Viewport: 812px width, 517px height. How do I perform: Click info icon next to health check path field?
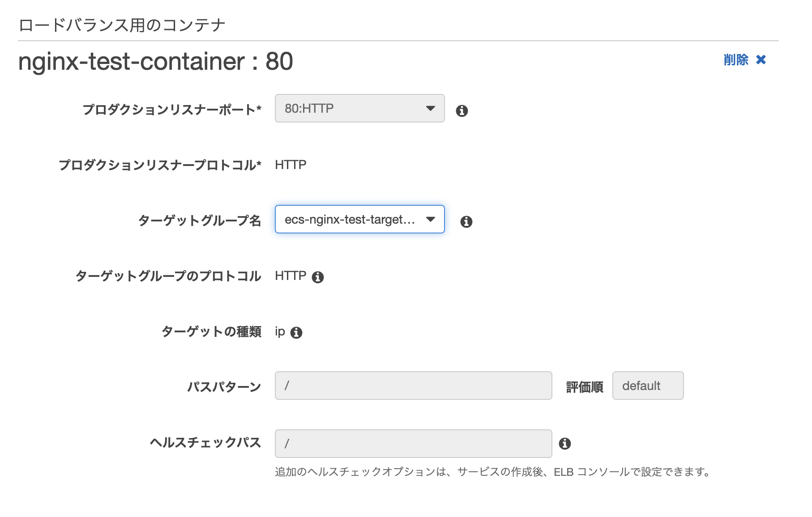coord(565,444)
